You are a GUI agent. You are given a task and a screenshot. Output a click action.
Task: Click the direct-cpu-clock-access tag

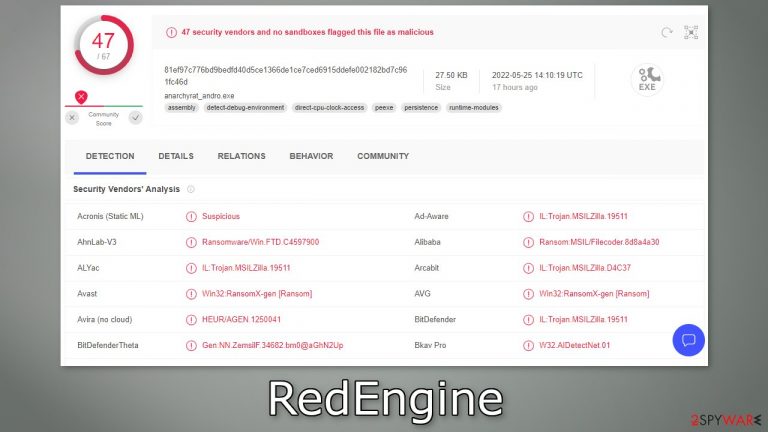329,108
